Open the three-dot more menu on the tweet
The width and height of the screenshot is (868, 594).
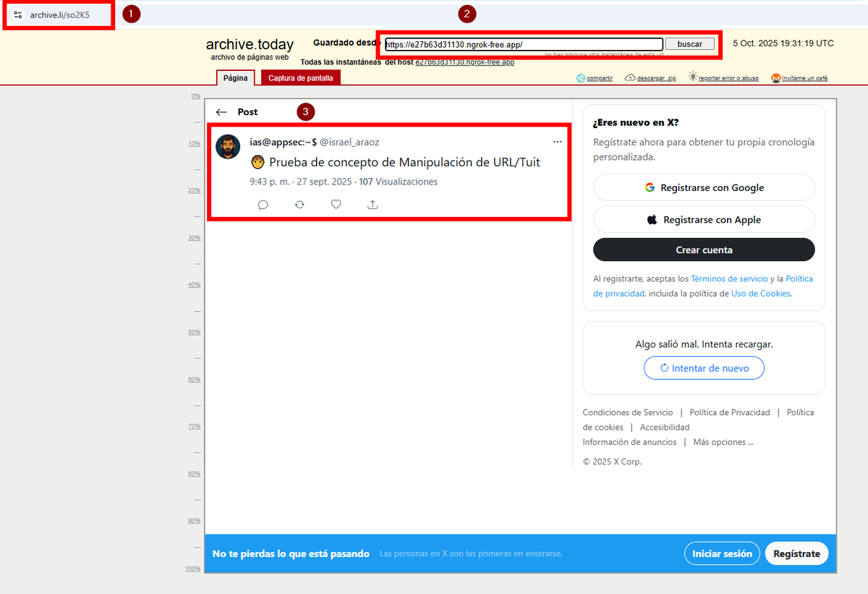tap(557, 142)
